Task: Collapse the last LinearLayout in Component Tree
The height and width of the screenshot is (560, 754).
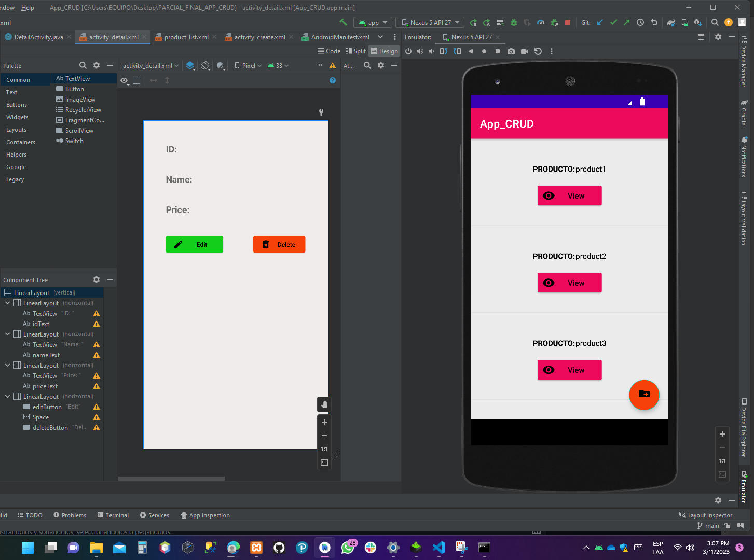Action: click(7, 396)
